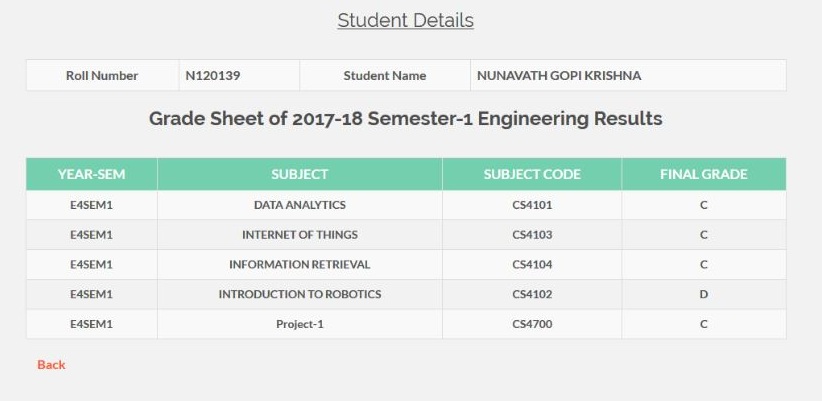The image size is (822, 401).
Task: Select the INTRODUCTION TO ROBOTICS cell
Action: pos(300,295)
